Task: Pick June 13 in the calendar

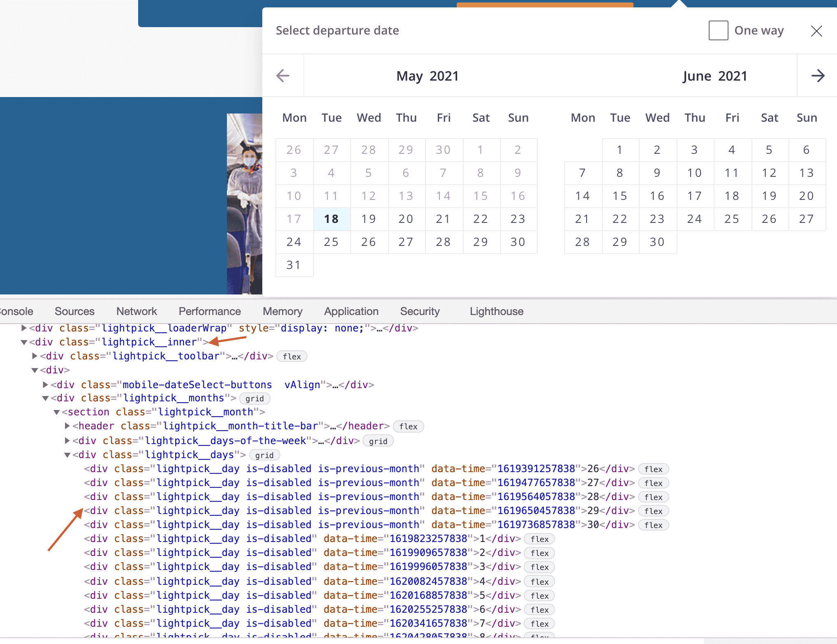Action: click(x=807, y=173)
